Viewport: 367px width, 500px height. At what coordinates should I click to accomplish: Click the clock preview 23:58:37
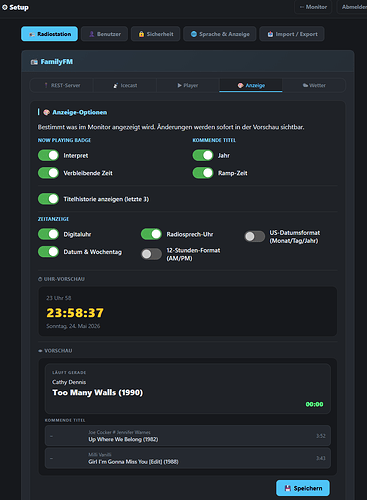click(x=75, y=313)
